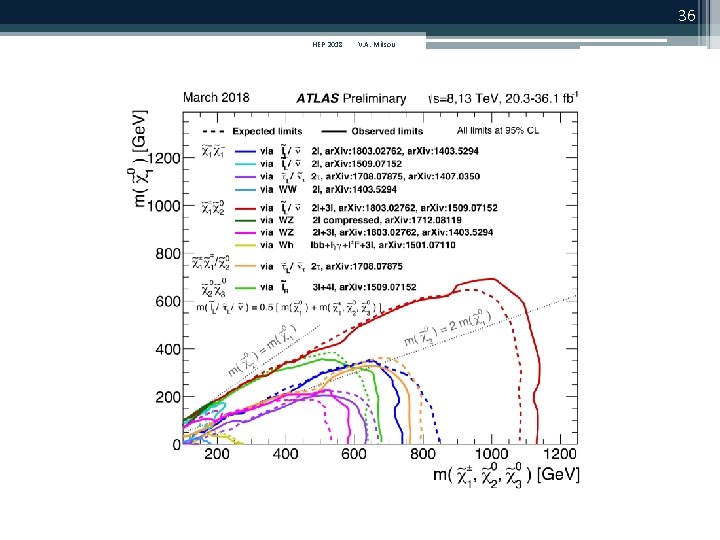Click the magenta via WZ legend swatch
The width and height of the screenshot is (720, 540).
(245, 233)
